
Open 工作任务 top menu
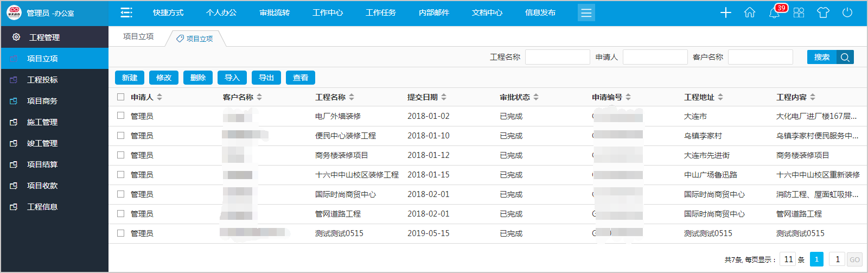point(381,12)
